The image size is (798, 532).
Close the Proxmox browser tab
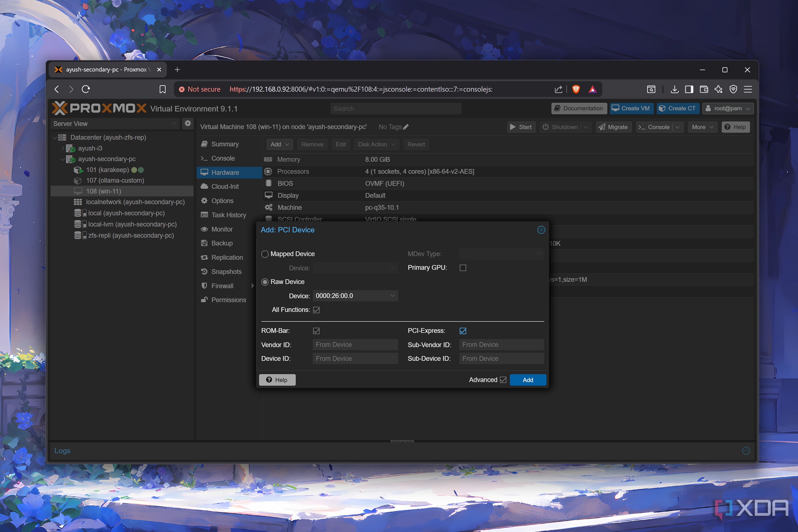(159, 69)
